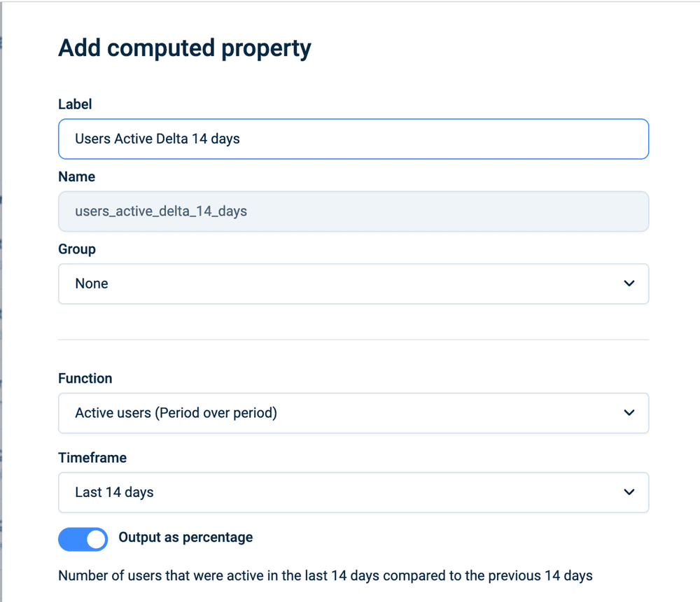Image resolution: width=700 pixels, height=602 pixels.
Task: Click the 'Users Active Delta 14 days' text
Action: tap(157, 139)
